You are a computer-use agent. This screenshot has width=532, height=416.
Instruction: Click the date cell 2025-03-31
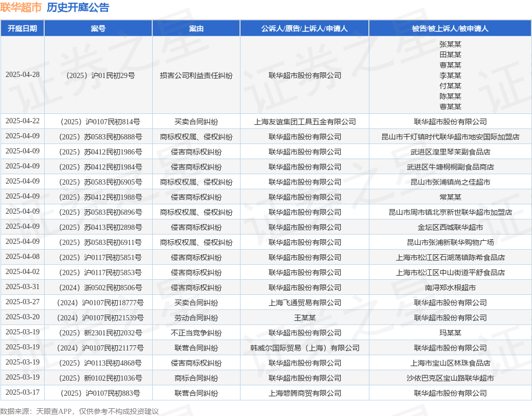click(22, 287)
